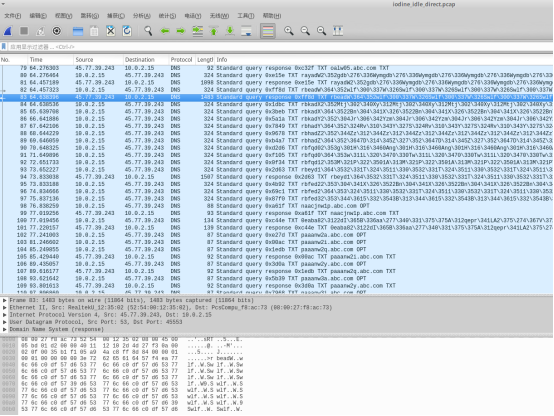The image size is (554, 416).
Task: Find a packet with magnifier icon
Action: click(x=148, y=31)
